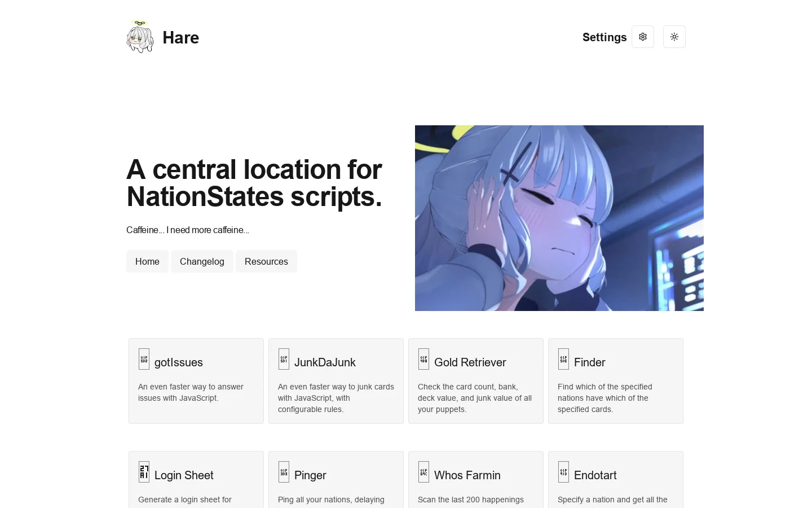The width and height of the screenshot is (812, 508).
Task: Click the Hare site title
Action: tap(180, 37)
